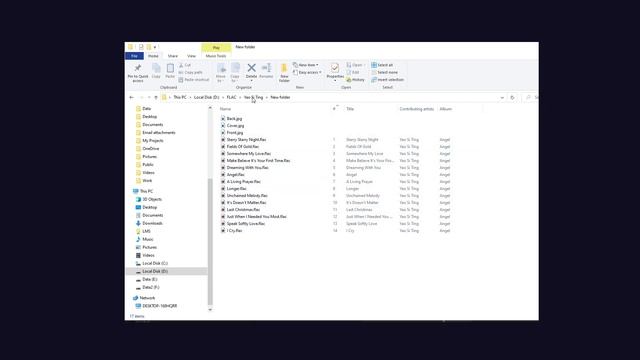This screenshot has height=360, width=640.
Task: Click the Paste clipboard icon
Action: pos(170,68)
